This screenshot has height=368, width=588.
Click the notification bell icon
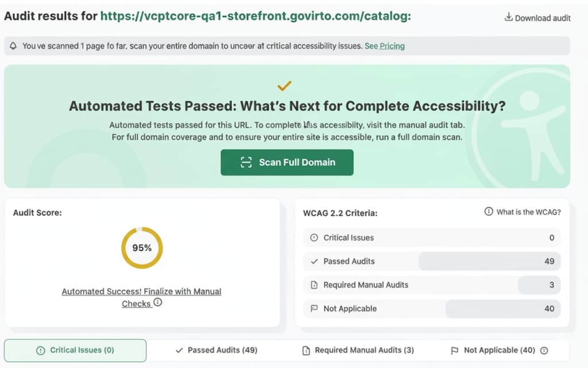pos(13,46)
